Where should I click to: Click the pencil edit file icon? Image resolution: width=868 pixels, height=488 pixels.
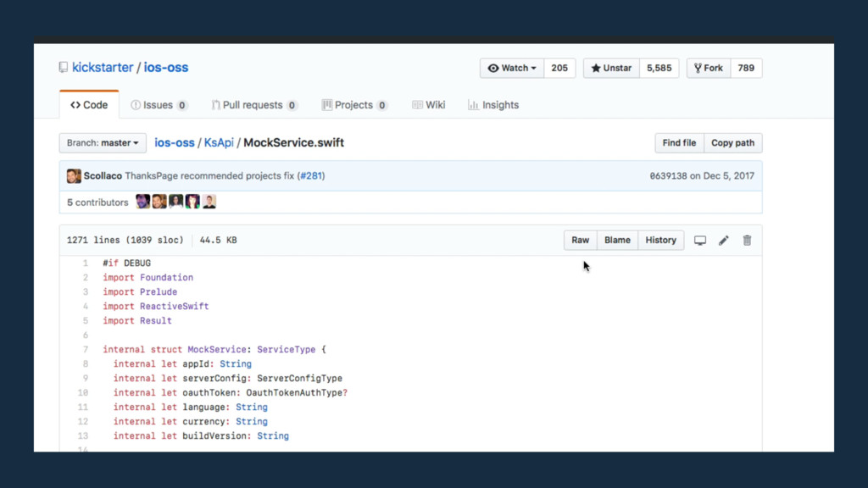[724, 240]
